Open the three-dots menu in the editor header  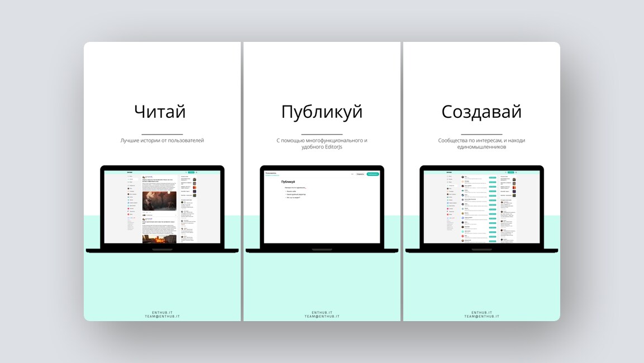(352, 174)
